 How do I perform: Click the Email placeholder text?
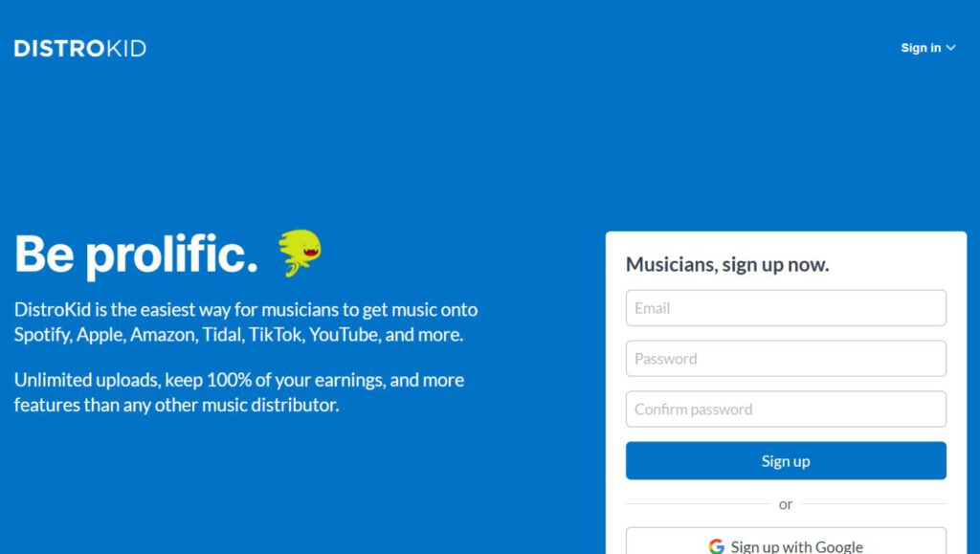pyautogui.click(x=652, y=308)
